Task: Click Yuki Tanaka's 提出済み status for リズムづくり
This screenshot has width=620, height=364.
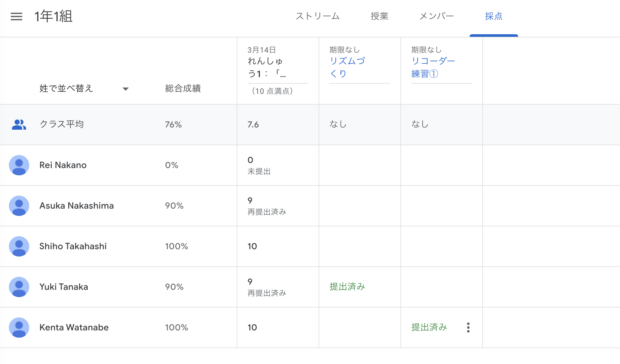Action: tap(347, 287)
